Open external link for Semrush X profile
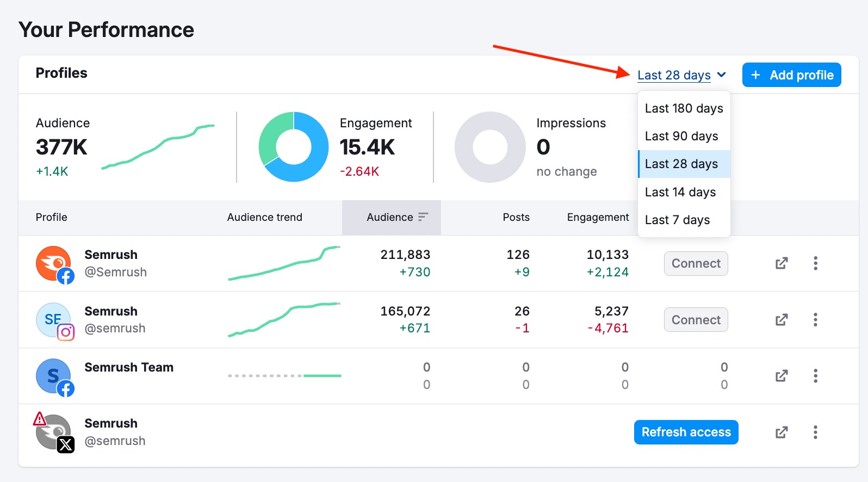This screenshot has height=482, width=868. (782, 432)
